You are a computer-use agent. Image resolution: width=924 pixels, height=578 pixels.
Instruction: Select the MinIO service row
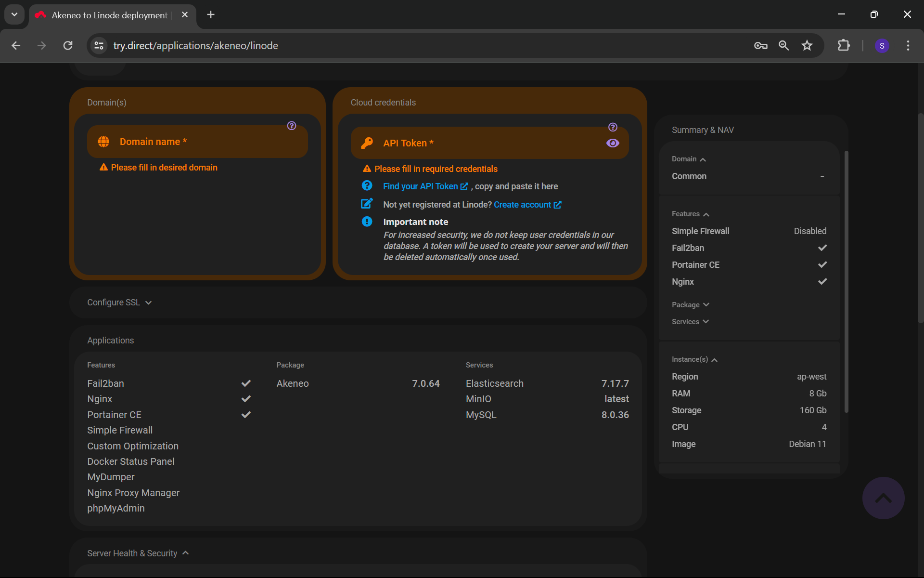coord(547,399)
